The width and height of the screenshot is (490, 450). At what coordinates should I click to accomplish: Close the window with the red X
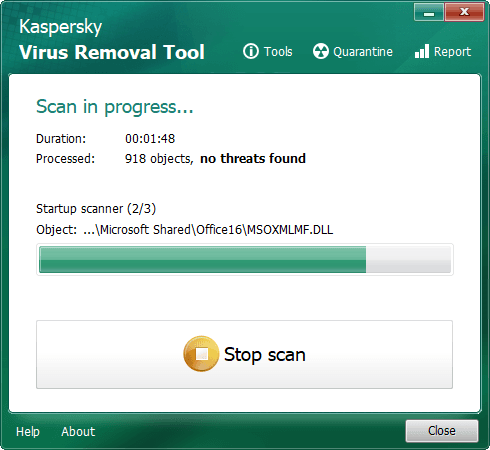click(x=464, y=13)
